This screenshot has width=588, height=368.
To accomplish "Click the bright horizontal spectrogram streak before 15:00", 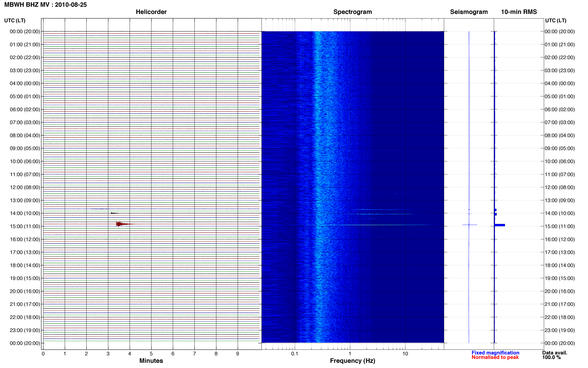I will [387, 225].
